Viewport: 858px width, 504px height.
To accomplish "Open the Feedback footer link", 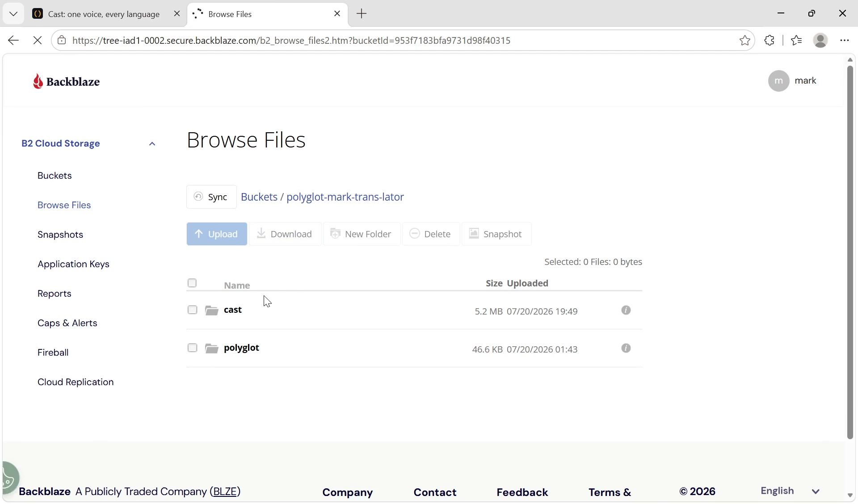I will coord(522,492).
